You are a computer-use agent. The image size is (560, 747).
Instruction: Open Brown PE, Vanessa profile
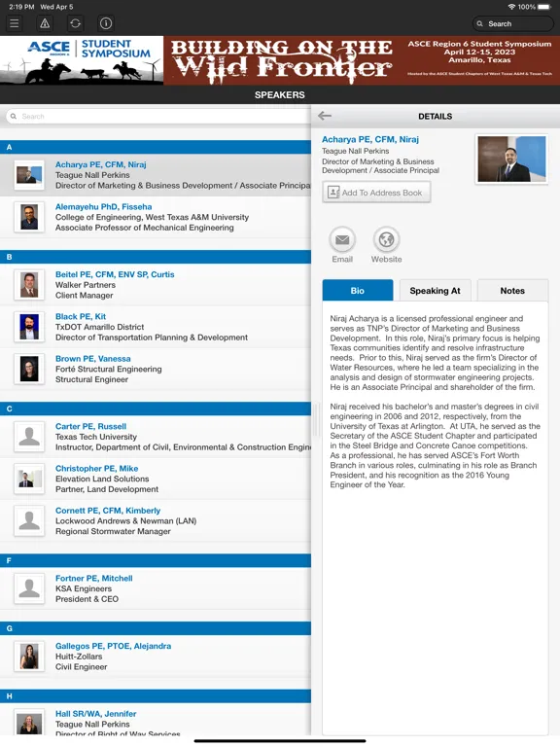tap(156, 370)
